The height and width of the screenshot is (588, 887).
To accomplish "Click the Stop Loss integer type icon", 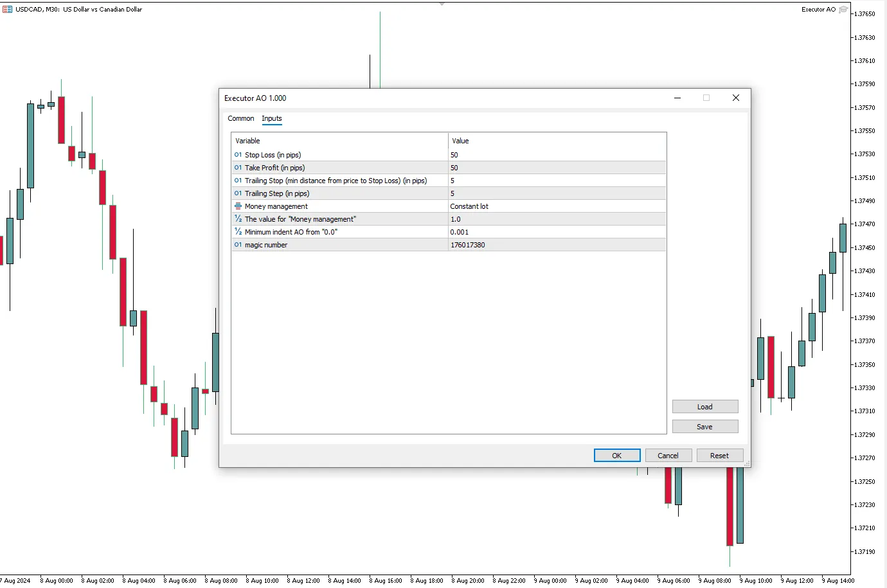I will (x=238, y=155).
